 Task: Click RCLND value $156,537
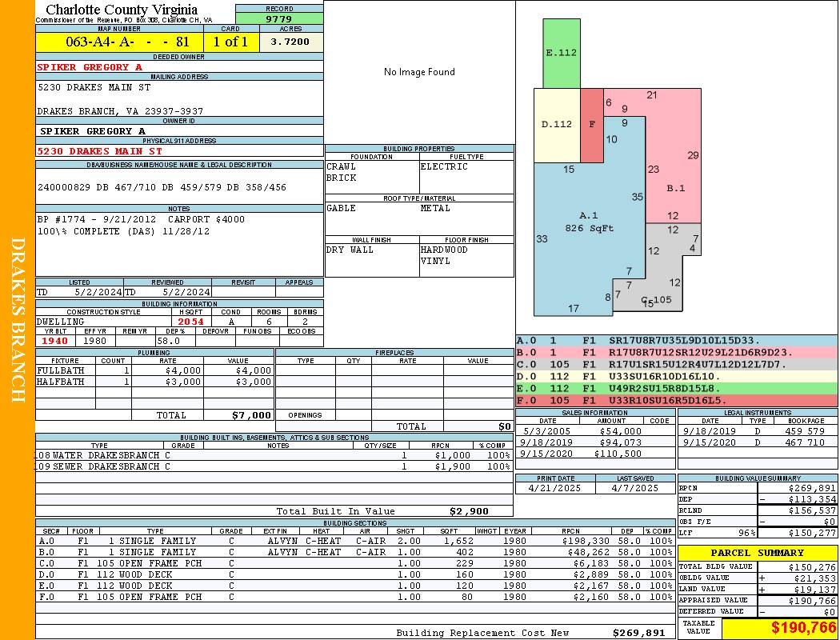click(812, 511)
